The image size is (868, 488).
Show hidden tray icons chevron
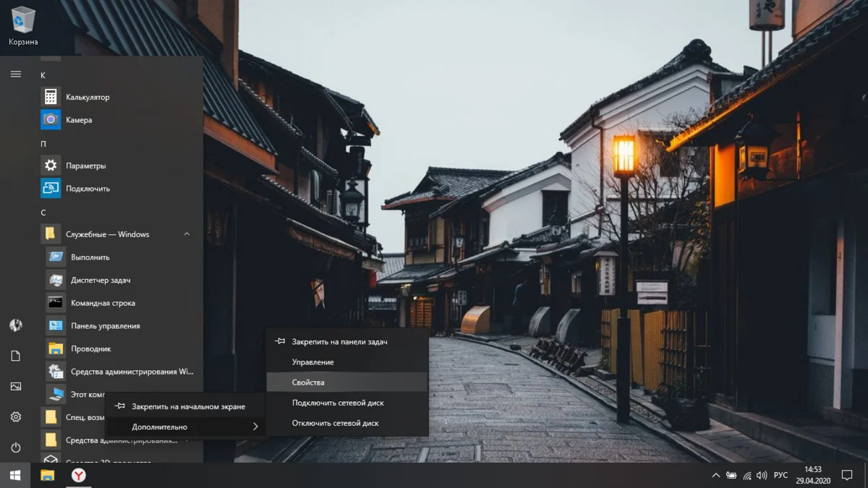pyautogui.click(x=716, y=475)
